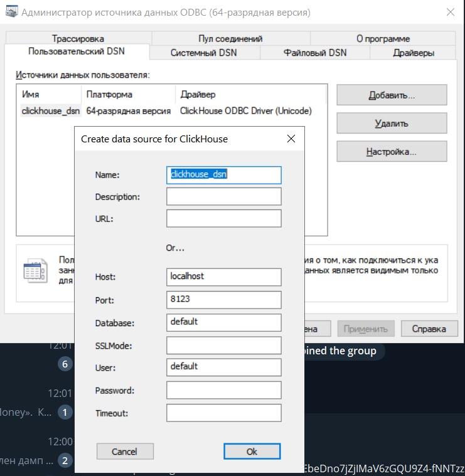Click the 64-разрядная версия cell
The width and height of the screenshot is (465, 476).
click(x=129, y=111)
